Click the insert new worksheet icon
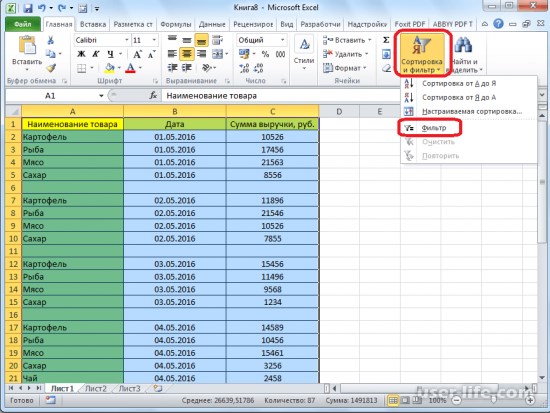The image size is (550, 413). [x=158, y=388]
